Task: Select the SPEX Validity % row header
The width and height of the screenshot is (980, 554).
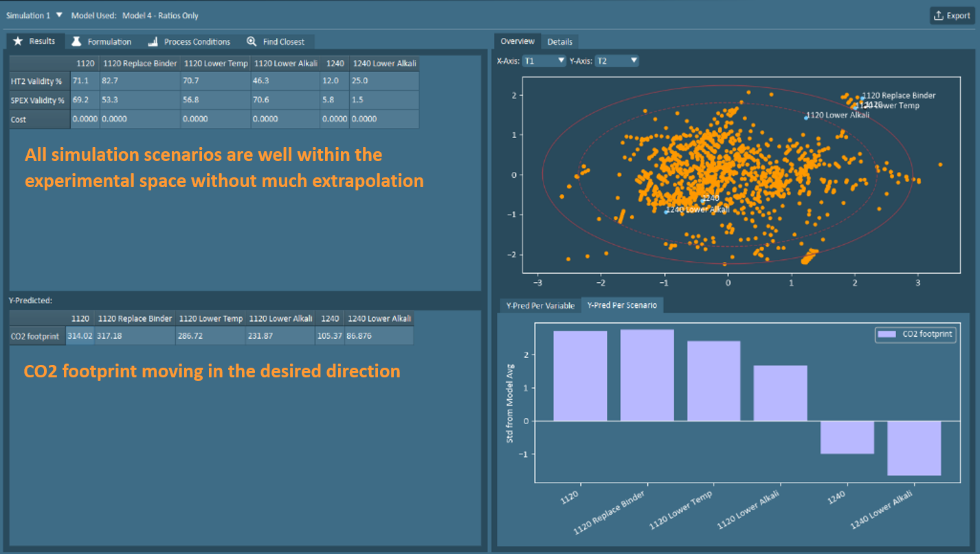Action: [39, 100]
